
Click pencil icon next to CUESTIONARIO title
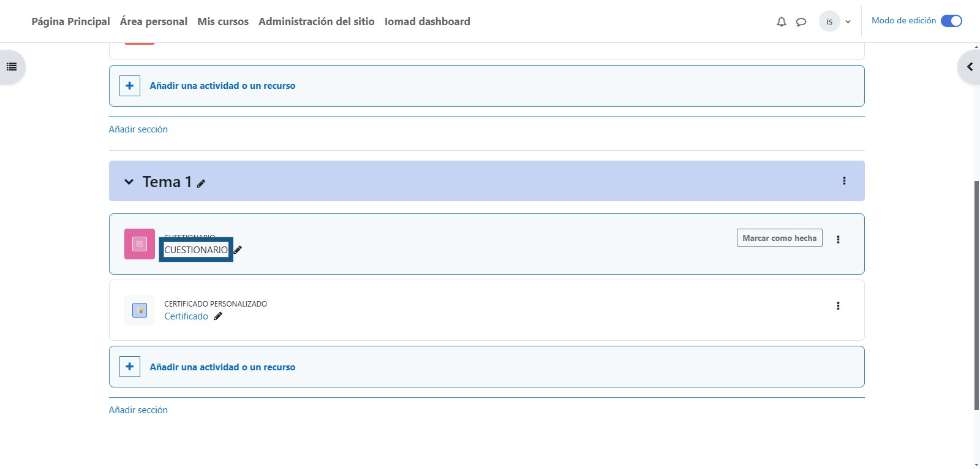point(238,250)
